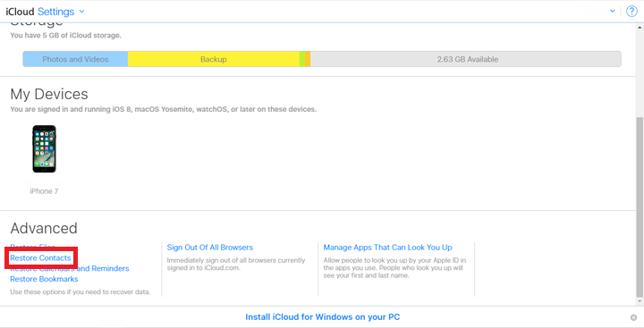Click the scrollbar up arrow
644x328 pixels.
640,27
